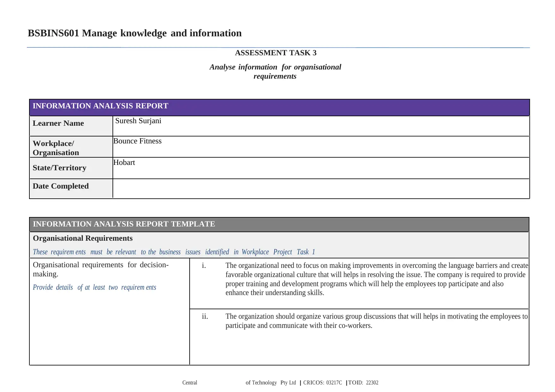Image resolution: width=555 pixels, height=392 pixels.
Task: Click footer text 'CRICOS: 03217C'
Action: [x=322, y=383]
